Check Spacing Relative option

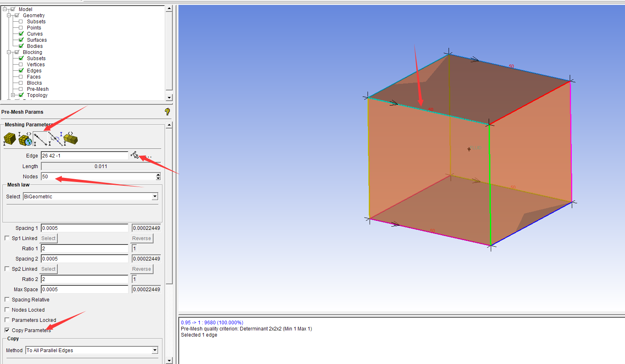point(7,299)
